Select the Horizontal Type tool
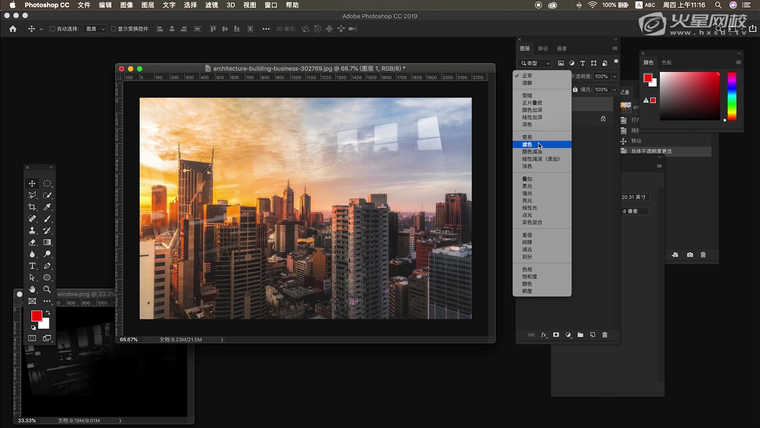 point(32,266)
